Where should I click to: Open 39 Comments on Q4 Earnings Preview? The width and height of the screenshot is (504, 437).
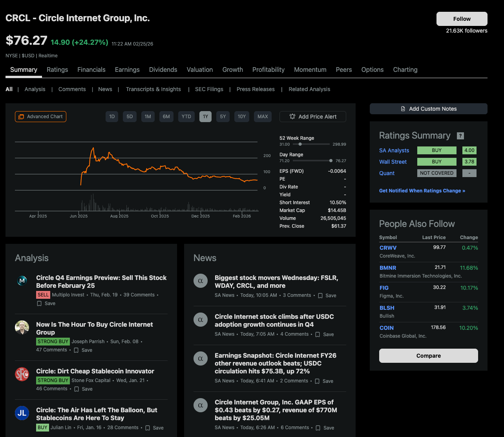pyautogui.click(x=139, y=295)
